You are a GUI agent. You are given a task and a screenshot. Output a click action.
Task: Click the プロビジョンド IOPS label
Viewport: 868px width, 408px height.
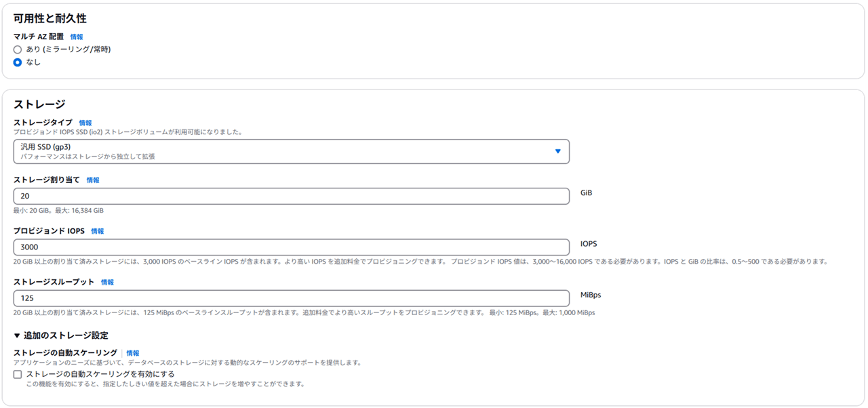(x=50, y=230)
